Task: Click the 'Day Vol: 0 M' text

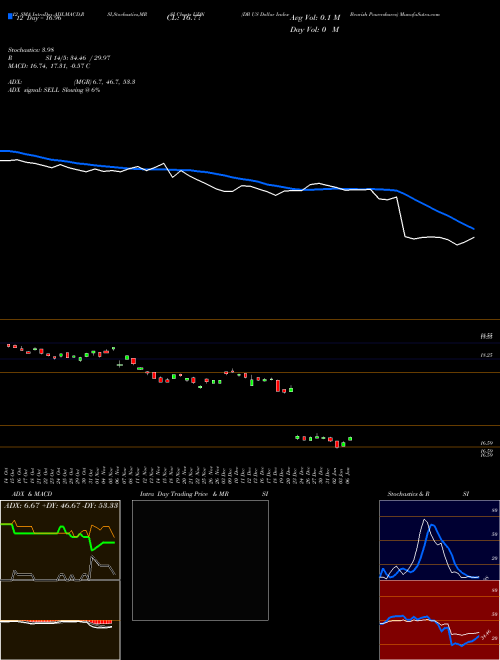Action: pos(314,30)
